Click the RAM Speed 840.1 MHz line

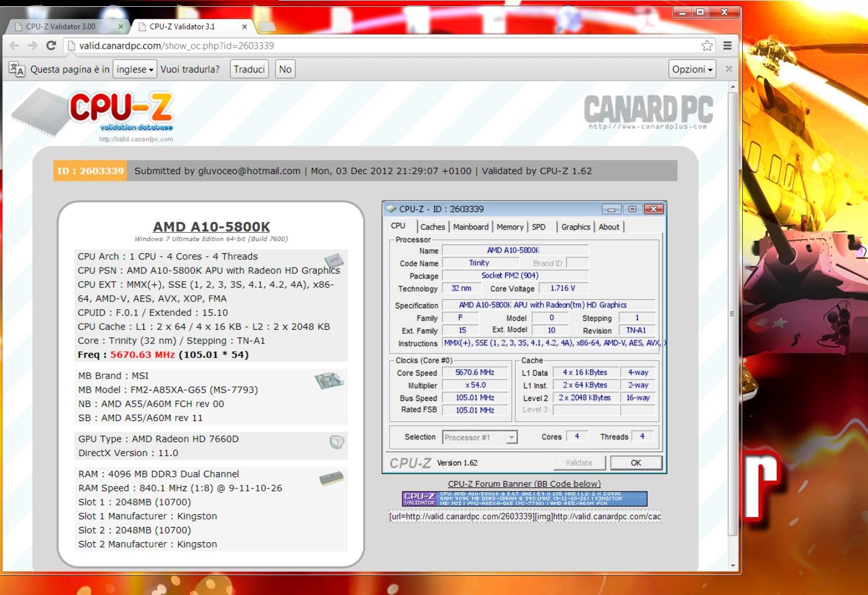tap(180, 488)
